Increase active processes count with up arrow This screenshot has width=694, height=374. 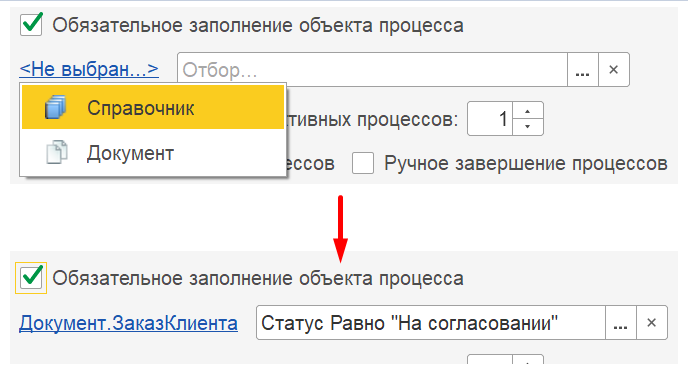point(528,111)
